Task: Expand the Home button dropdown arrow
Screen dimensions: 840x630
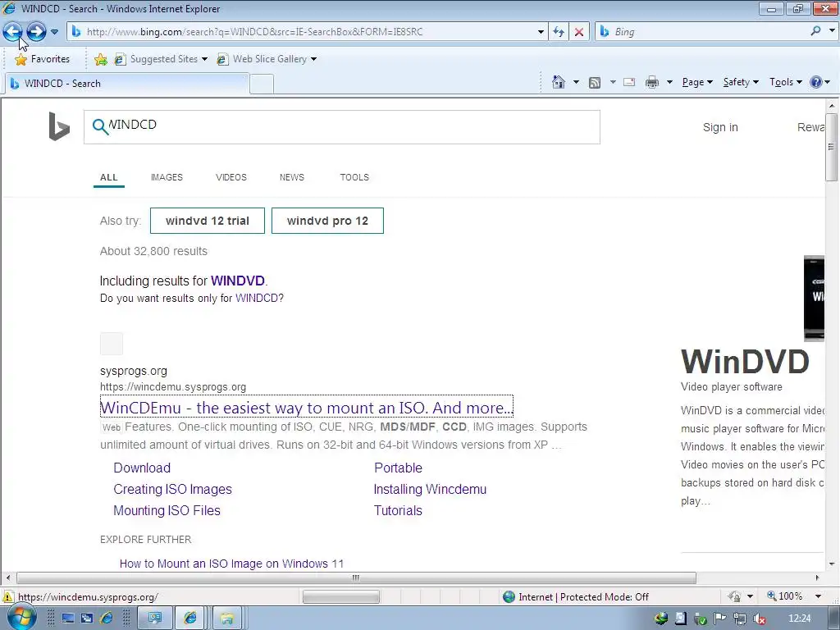Action: pyautogui.click(x=576, y=82)
